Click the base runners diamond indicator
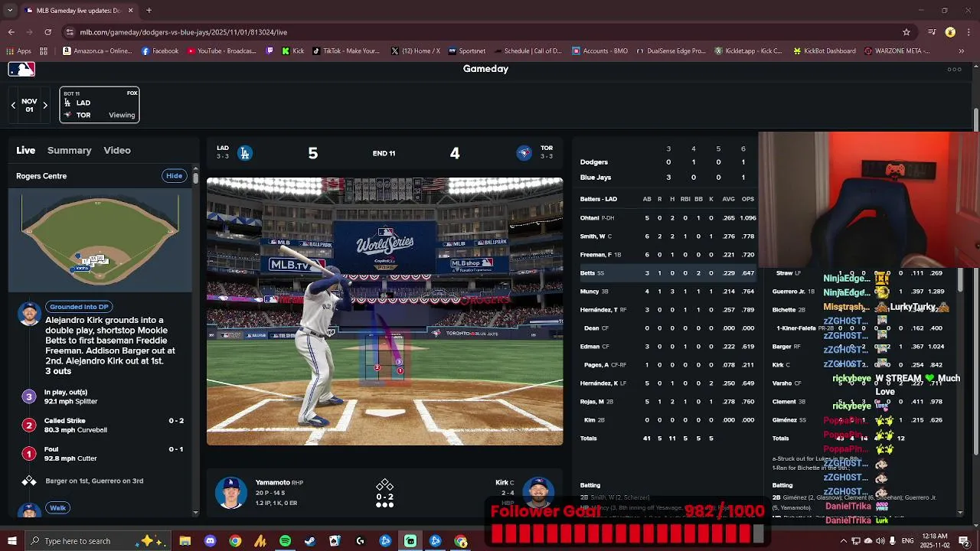This screenshot has height=551, width=980. [x=384, y=486]
